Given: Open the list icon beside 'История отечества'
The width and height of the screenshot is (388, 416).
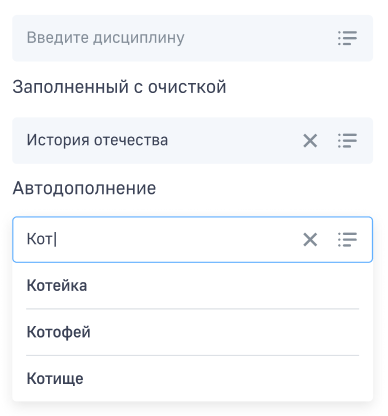Looking at the screenshot, I should click(347, 140).
